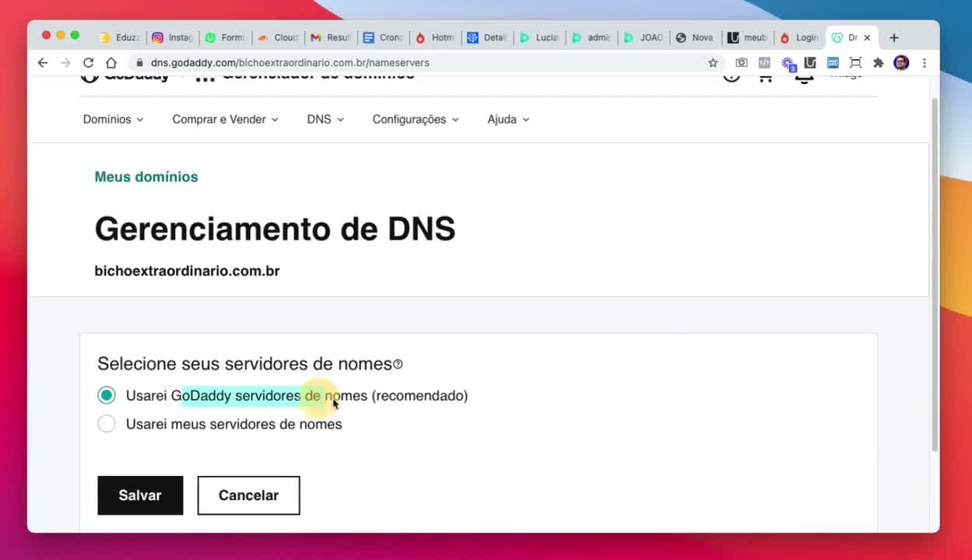Expand the Domínios dropdown menu

coord(114,119)
